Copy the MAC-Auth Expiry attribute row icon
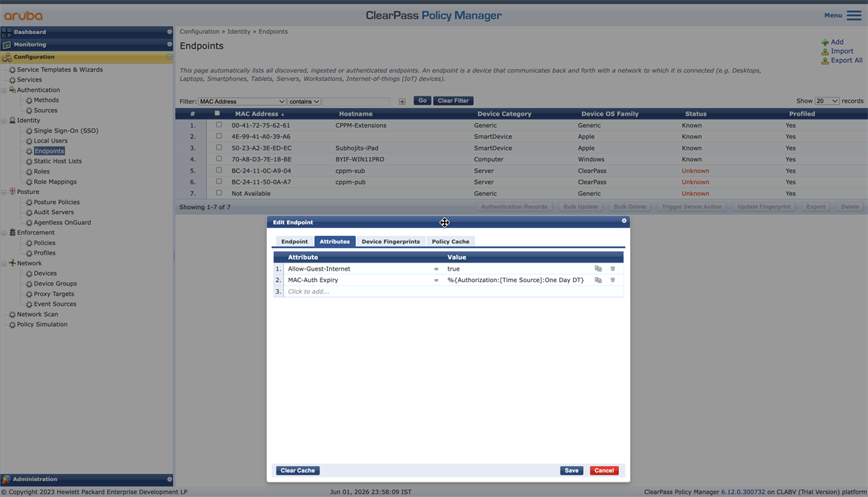 598,280
